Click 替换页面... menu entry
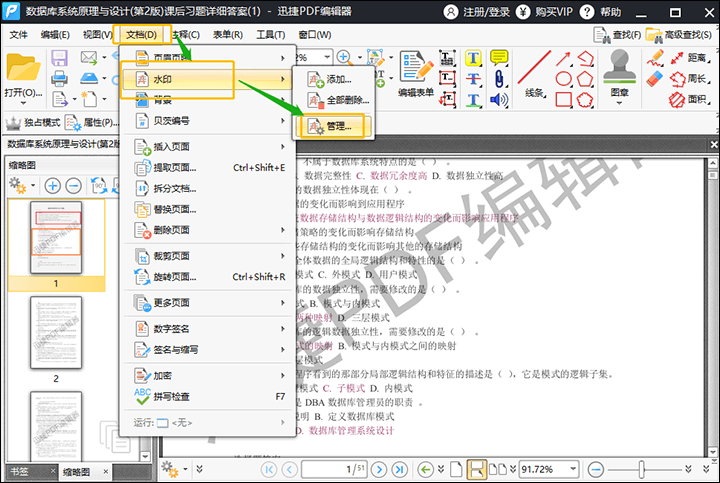Screen dimensions: 720x483 click(x=207, y=209)
